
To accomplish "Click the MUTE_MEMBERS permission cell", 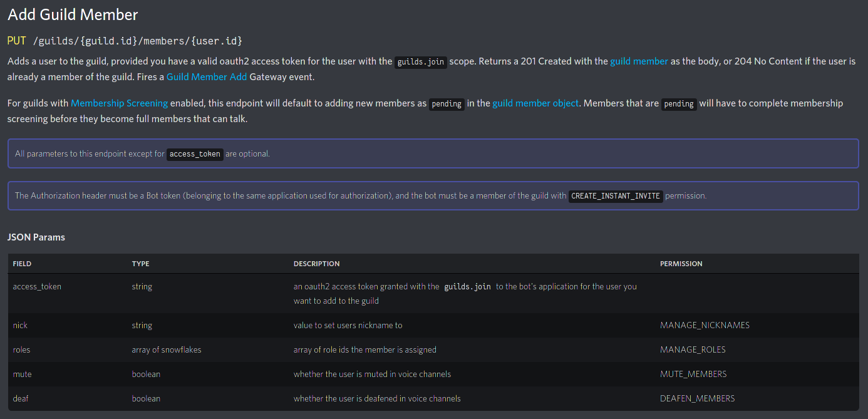I will coord(693,374).
